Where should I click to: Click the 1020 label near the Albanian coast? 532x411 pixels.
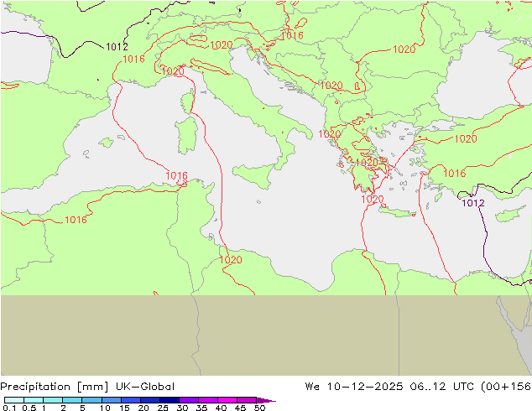[x=330, y=134]
